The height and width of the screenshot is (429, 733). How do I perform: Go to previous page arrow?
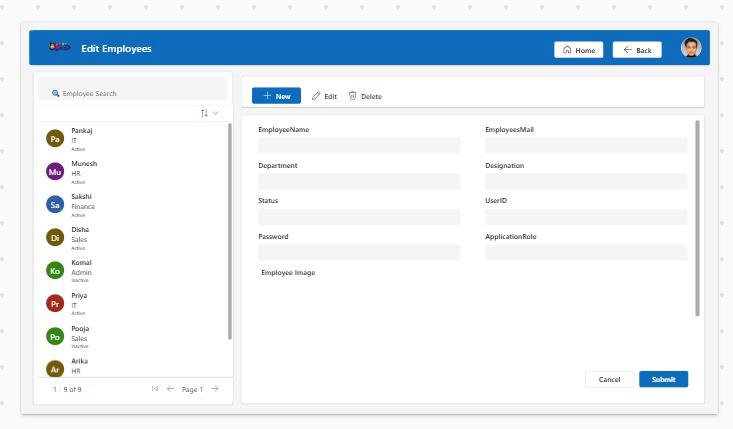170,389
